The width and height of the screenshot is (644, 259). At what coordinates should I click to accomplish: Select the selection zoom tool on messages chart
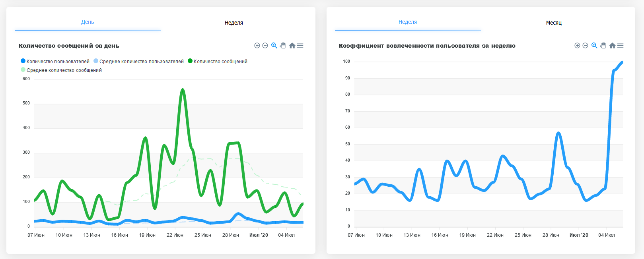(x=274, y=46)
